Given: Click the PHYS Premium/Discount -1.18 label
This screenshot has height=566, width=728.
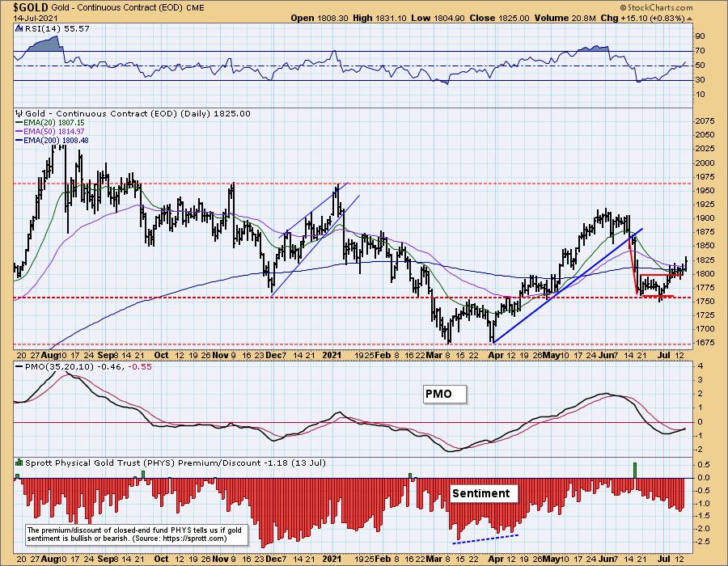Looking at the screenshot, I should (x=175, y=463).
